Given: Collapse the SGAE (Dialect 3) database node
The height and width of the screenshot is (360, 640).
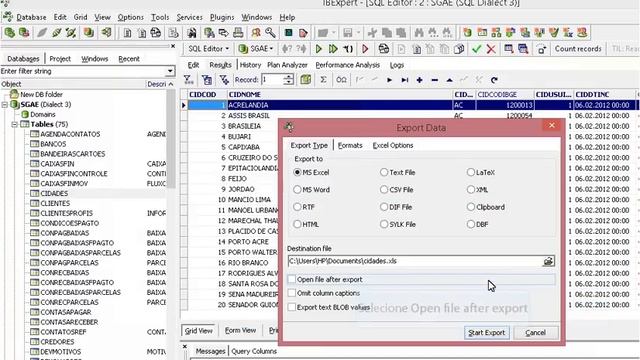Looking at the screenshot, I should (5, 104).
